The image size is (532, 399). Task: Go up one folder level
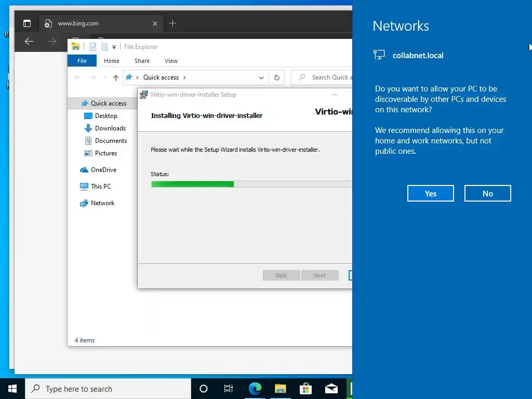116,78
